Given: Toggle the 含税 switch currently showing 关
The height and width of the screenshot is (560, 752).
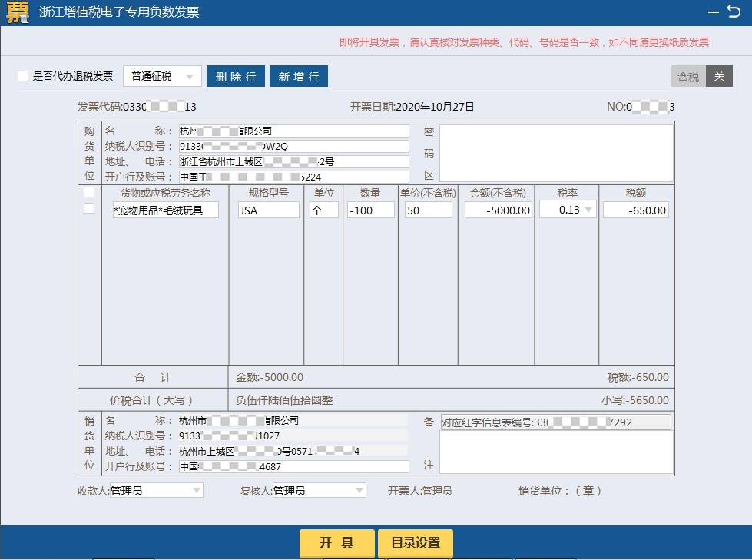Looking at the screenshot, I should coord(719,76).
